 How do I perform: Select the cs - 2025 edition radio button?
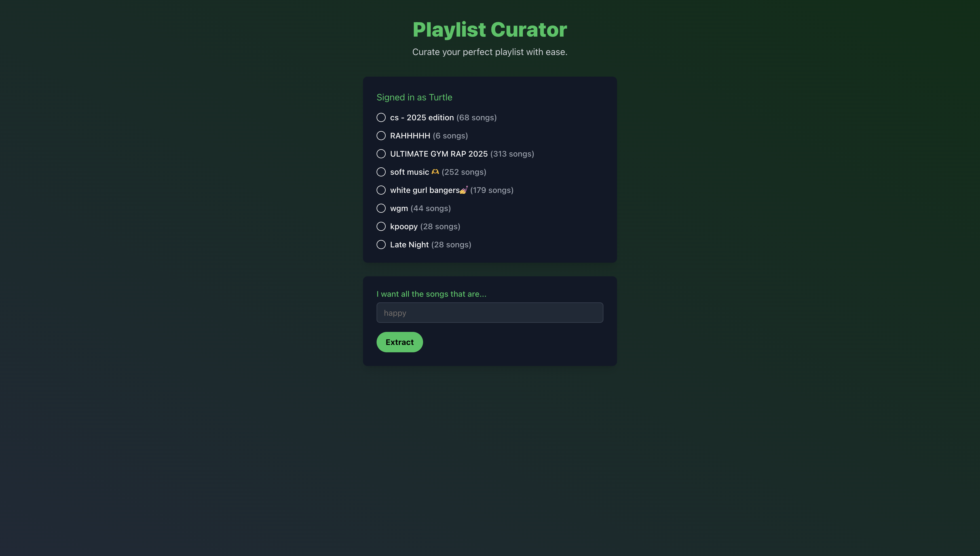pos(381,118)
